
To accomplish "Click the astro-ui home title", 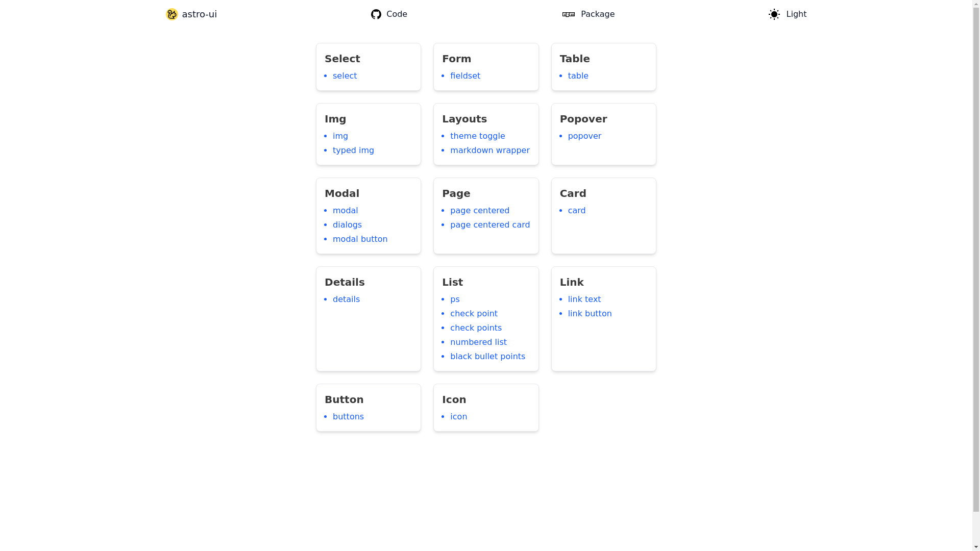I will [199, 14].
